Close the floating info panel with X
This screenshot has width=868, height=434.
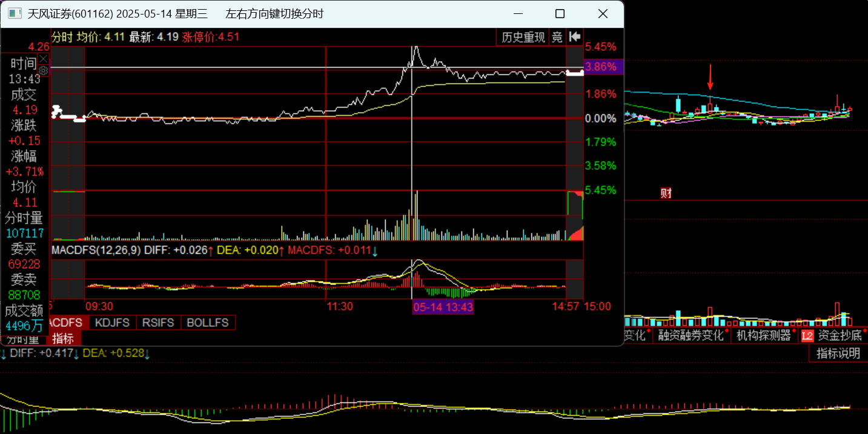44,59
